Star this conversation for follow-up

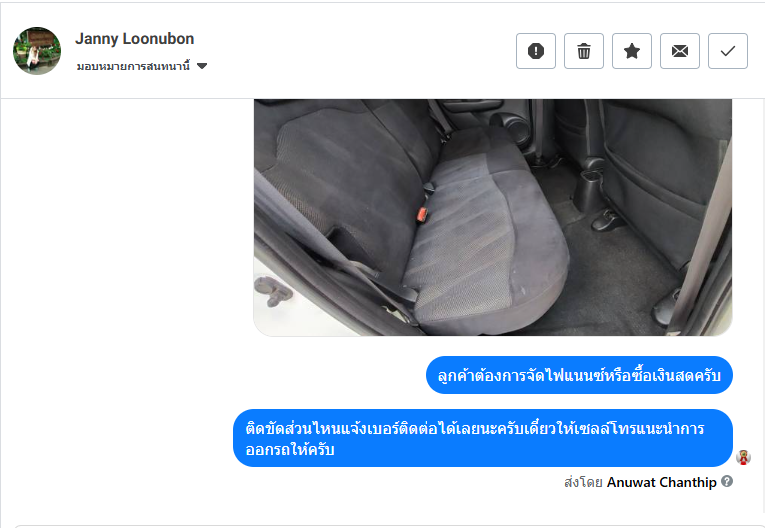tap(632, 51)
